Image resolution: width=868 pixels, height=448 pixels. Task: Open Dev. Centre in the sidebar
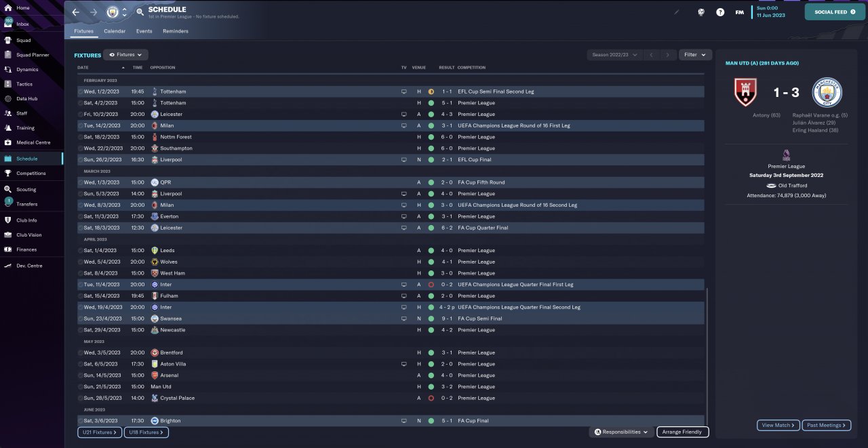pos(31,266)
